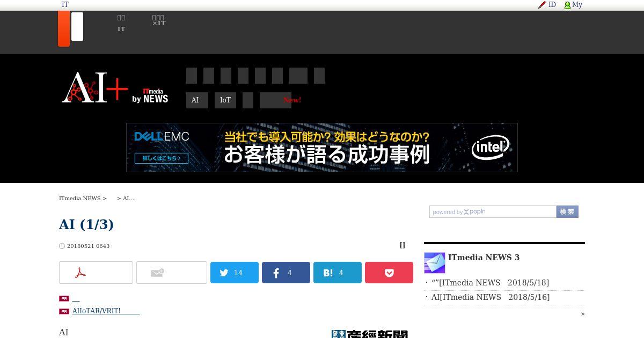644x338 pixels.
Task: Open the ×IT header navigation item
Action: tap(159, 21)
